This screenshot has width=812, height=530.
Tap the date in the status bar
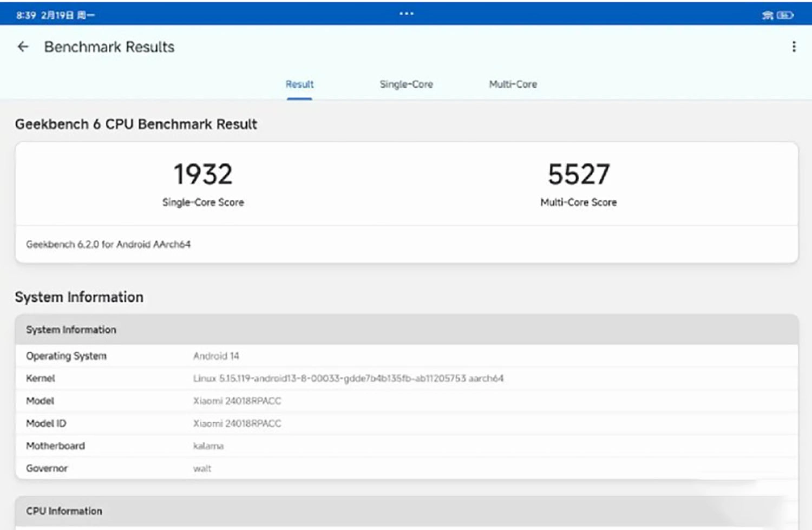click(x=68, y=15)
